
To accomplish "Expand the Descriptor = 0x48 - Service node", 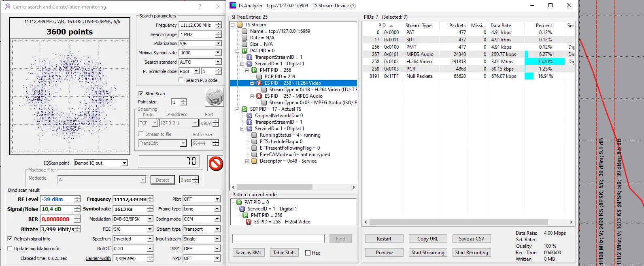I will [x=247, y=161].
